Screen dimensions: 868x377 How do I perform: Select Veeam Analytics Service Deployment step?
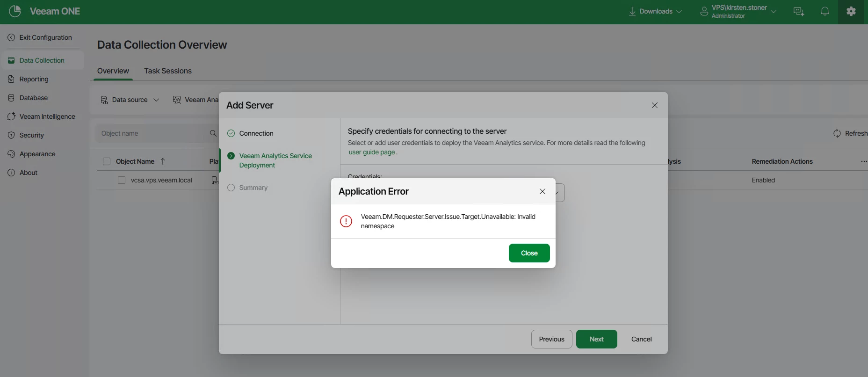pos(275,160)
